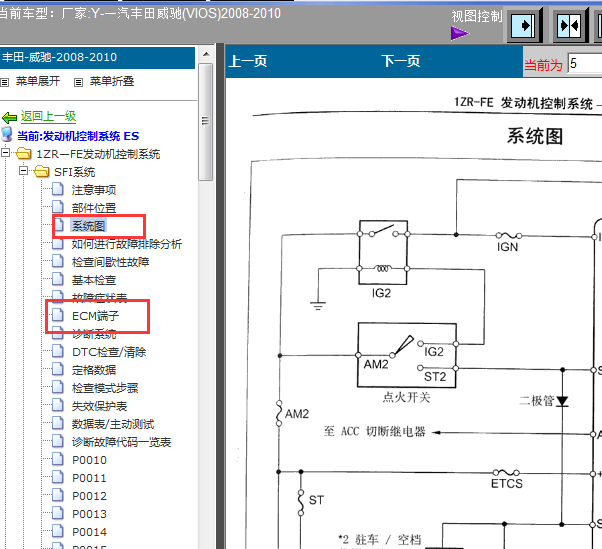This screenshot has width=602, height=549.
Task: Click the tree panel scrollbar thumb
Action: click(x=206, y=122)
